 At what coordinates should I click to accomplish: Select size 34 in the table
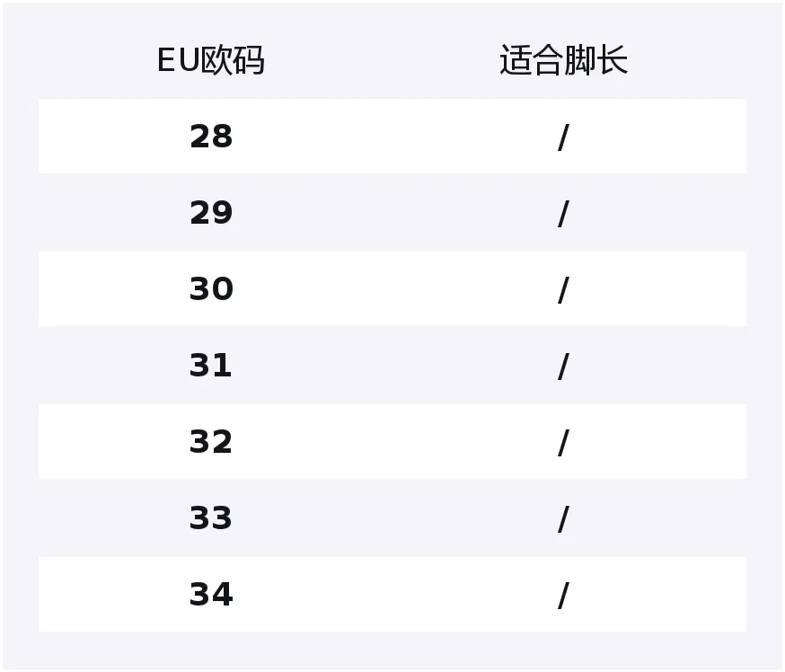[x=211, y=595]
